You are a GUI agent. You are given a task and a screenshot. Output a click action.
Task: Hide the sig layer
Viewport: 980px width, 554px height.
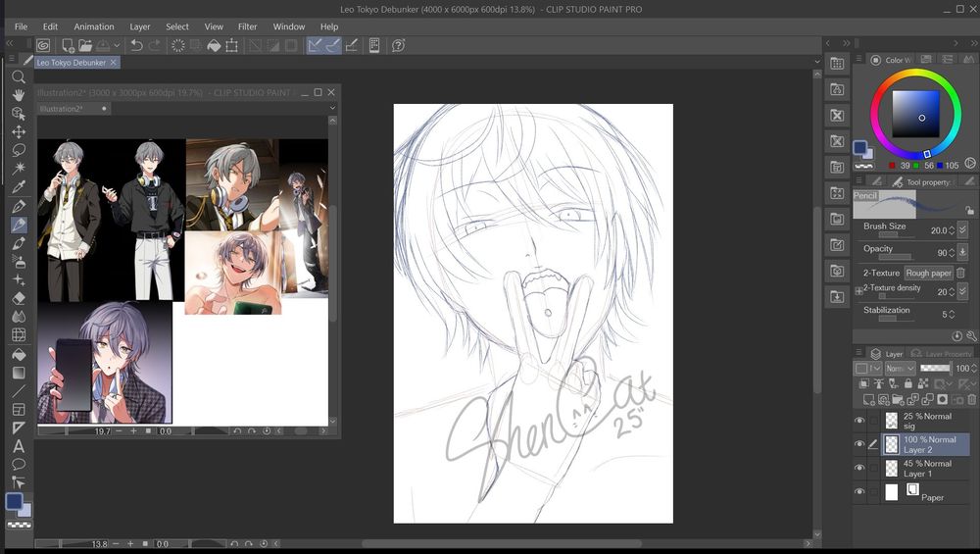pyautogui.click(x=860, y=421)
